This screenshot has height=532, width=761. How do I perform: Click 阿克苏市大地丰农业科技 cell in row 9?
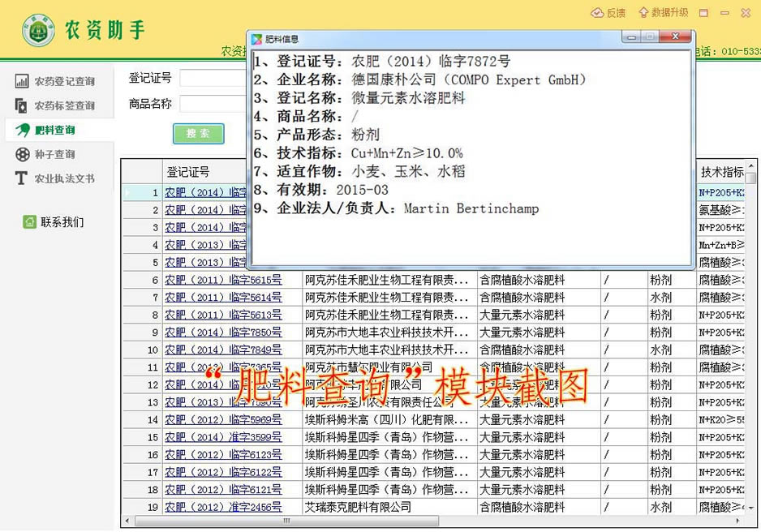pyautogui.click(x=389, y=332)
